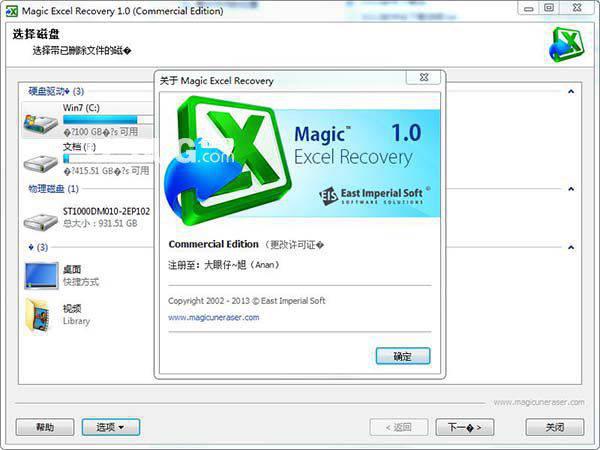Click the 确定 button
The height and width of the screenshot is (450, 600).
(403, 356)
